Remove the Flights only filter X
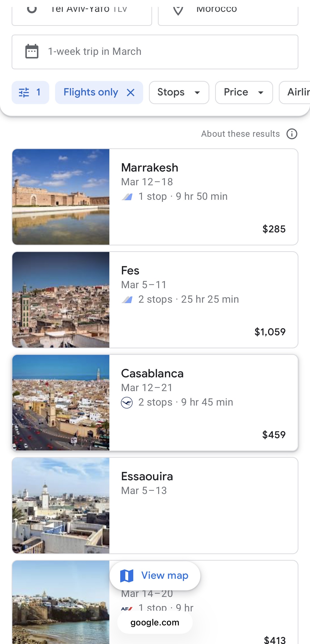The height and width of the screenshot is (644, 310). coord(131,93)
